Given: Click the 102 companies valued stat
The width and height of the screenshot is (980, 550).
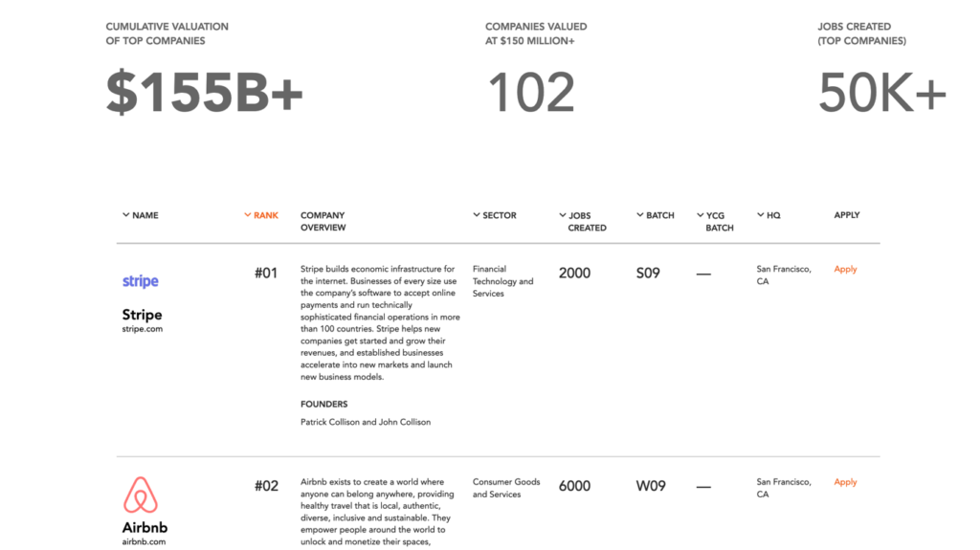Looking at the screenshot, I should click(530, 93).
